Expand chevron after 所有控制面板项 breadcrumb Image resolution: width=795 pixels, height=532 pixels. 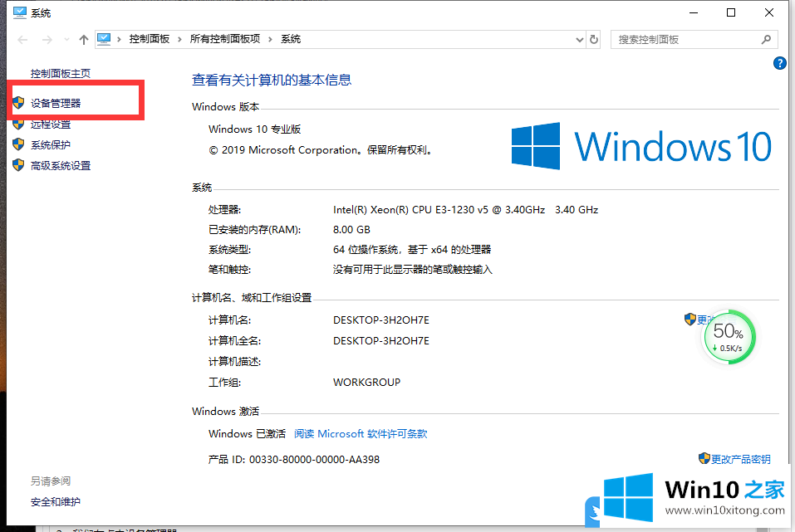pyautogui.click(x=270, y=39)
